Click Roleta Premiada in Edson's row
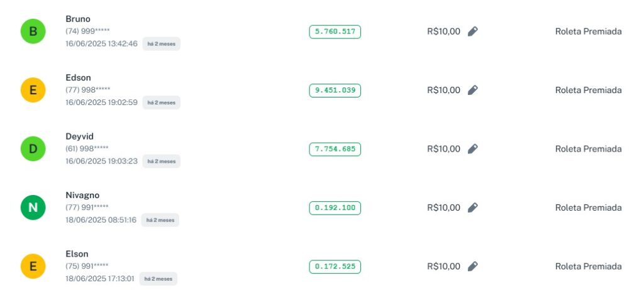Viewport: 644px width, 290px height. (x=588, y=90)
